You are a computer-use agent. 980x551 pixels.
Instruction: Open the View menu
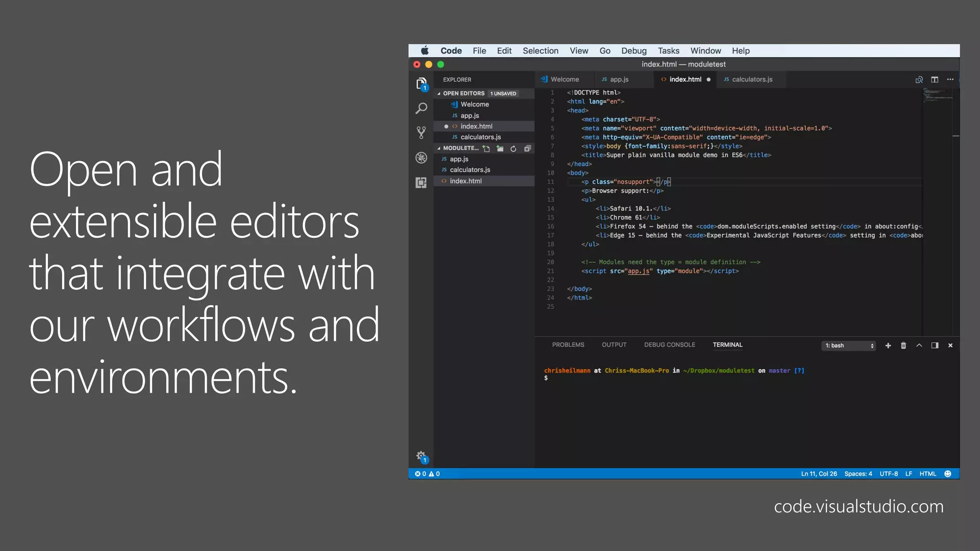[579, 51]
